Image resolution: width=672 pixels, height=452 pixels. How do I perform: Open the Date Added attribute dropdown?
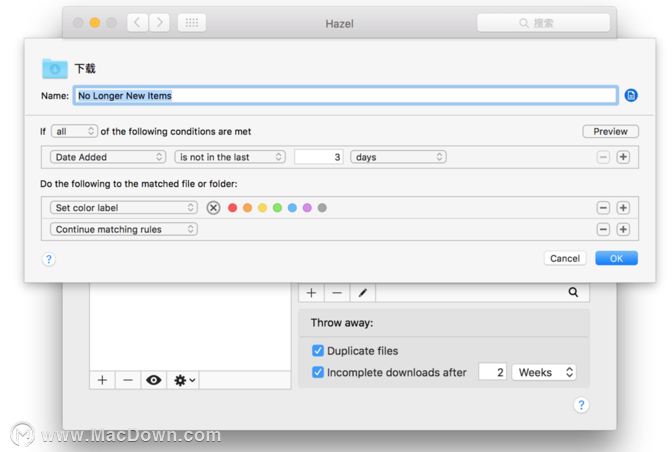108,157
